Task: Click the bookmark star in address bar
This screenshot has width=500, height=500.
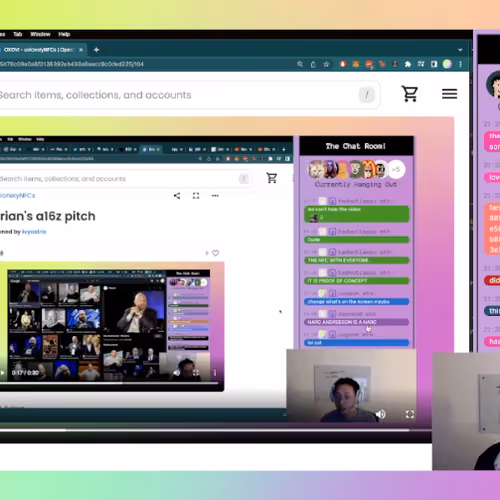Action: pyautogui.click(x=326, y=64)
